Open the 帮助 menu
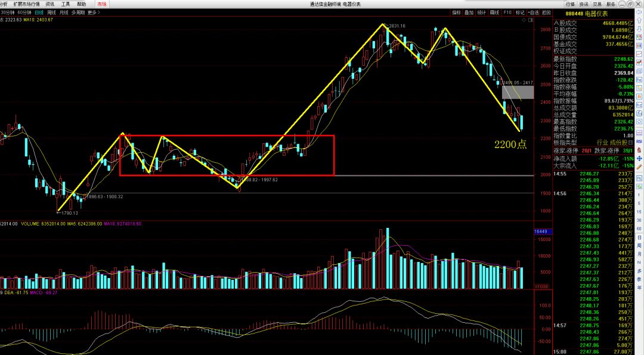 [x=82, y=4]
